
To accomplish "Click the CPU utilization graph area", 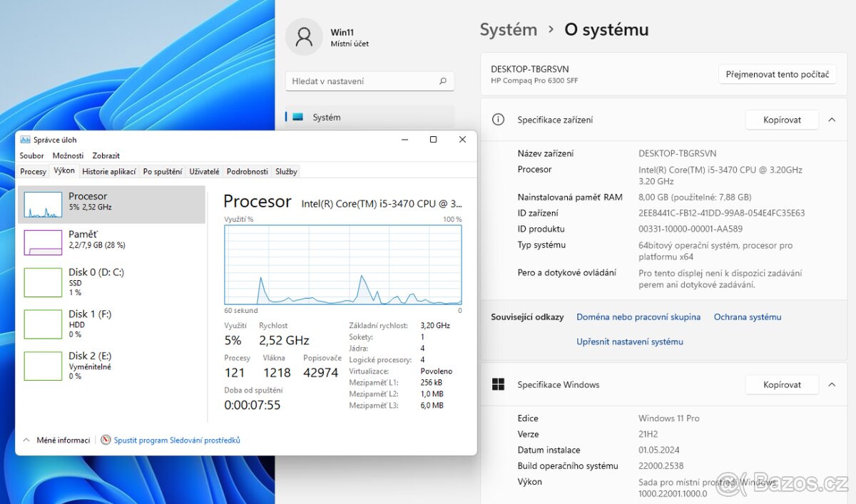I will [x=343, y=264].
